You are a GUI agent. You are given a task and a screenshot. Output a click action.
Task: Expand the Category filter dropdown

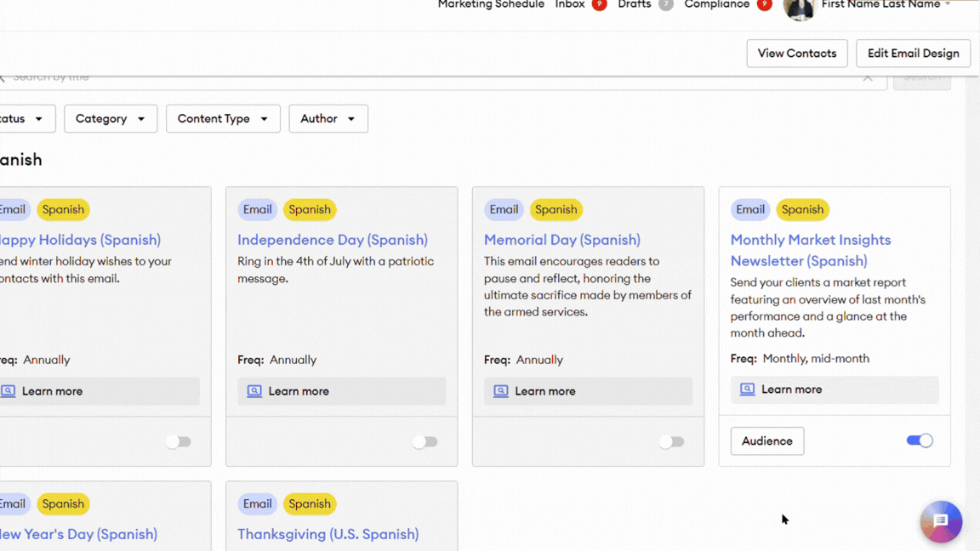111,119
